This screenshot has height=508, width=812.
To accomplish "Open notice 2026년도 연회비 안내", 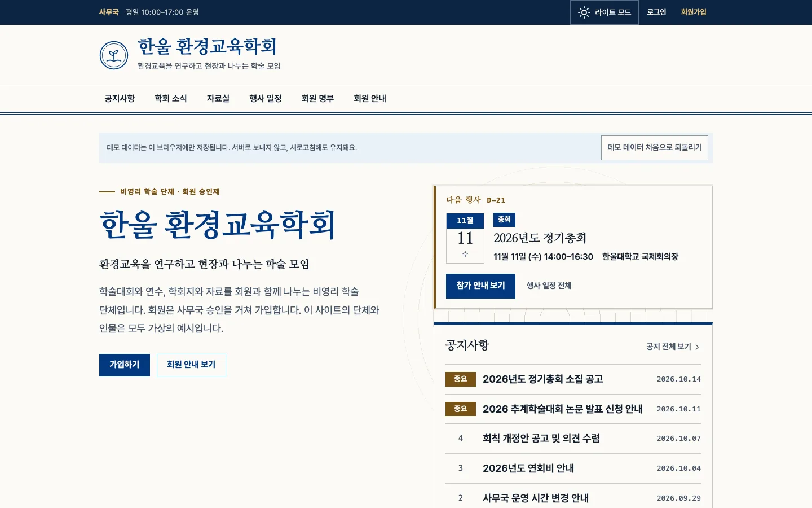I will (528, 468).
